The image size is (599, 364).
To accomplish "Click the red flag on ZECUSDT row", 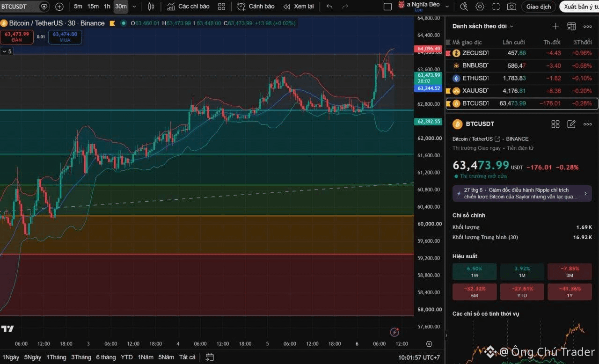I will pos(448,53).
